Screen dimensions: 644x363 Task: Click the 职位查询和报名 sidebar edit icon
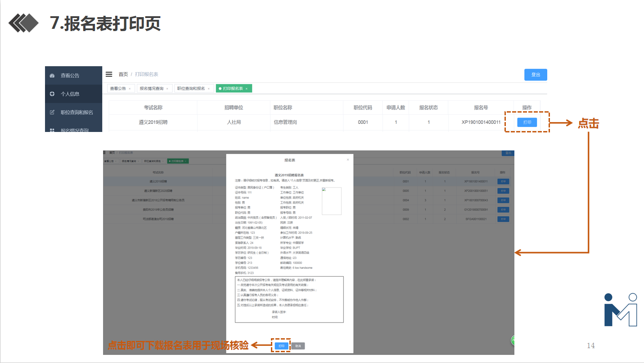coord(52,112)
